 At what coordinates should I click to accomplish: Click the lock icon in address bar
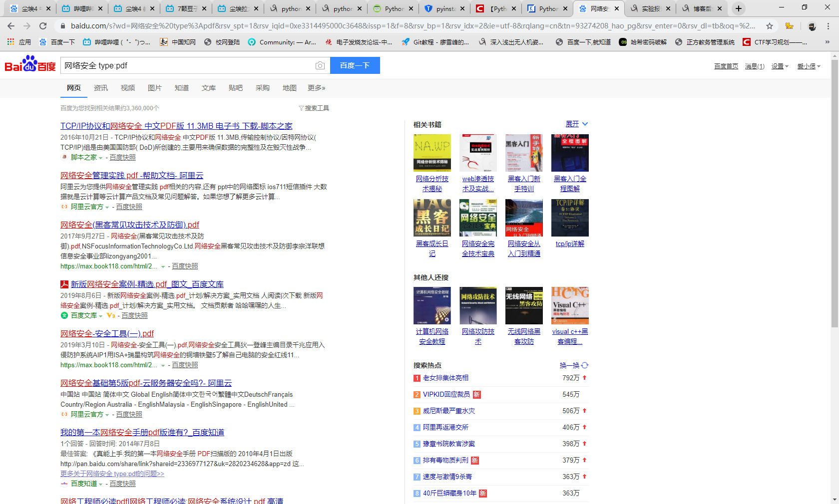tap(62, 26)
